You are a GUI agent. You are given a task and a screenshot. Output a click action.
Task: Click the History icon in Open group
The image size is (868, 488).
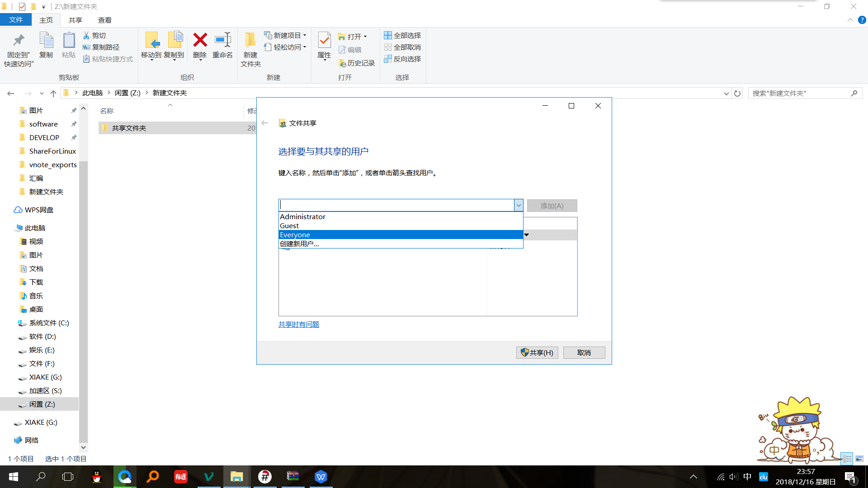(343, 63)
